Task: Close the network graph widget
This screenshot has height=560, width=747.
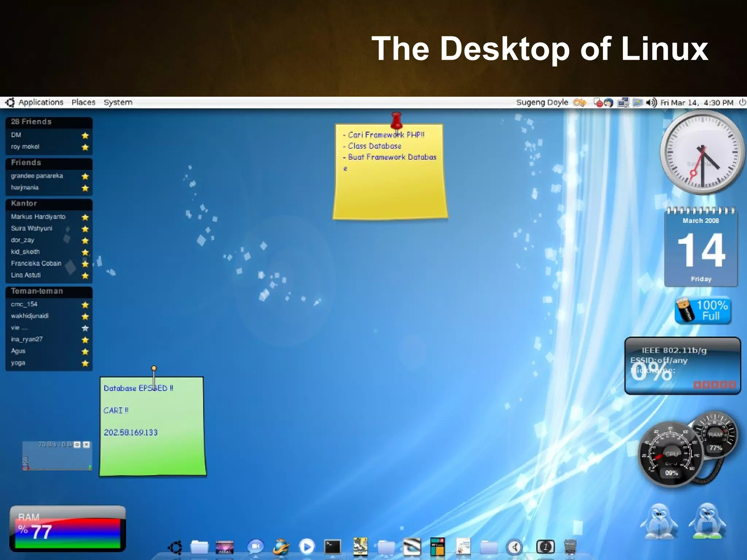Action: [86, 444]
